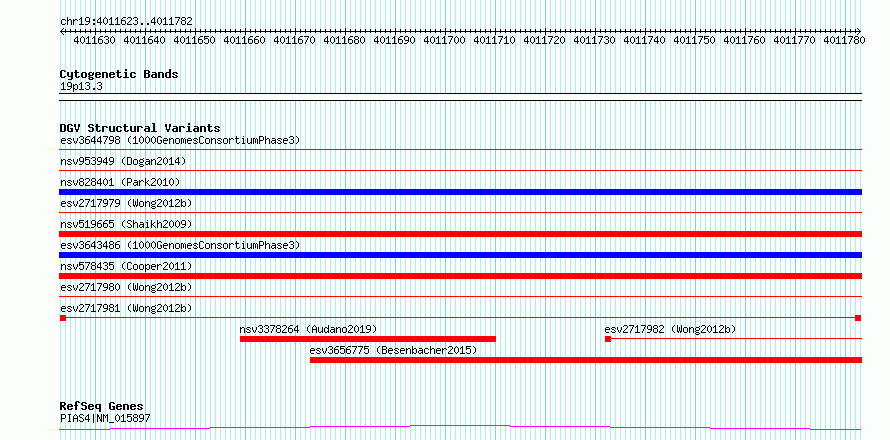The height and width of the screenshot is (440, 890).
Task: Open variant nsv953949 (Dogan2014)
Action: pos(123,161)
